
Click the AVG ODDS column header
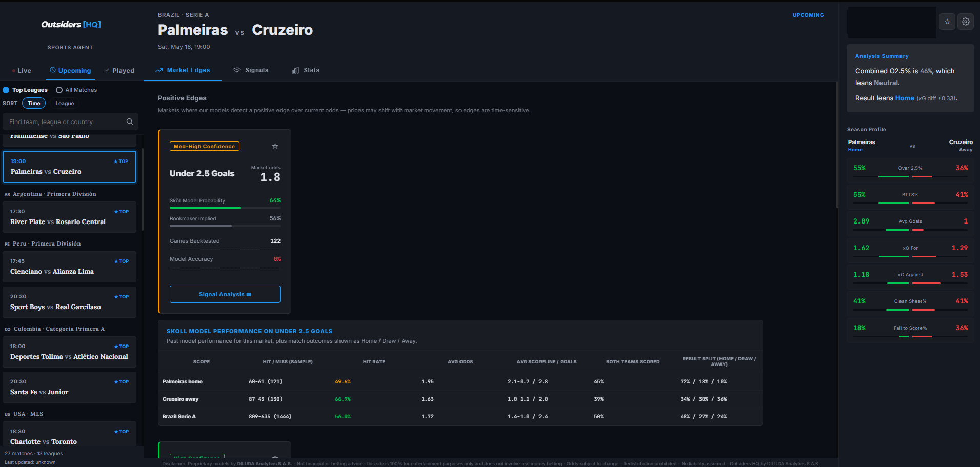(x=461, y=362)
